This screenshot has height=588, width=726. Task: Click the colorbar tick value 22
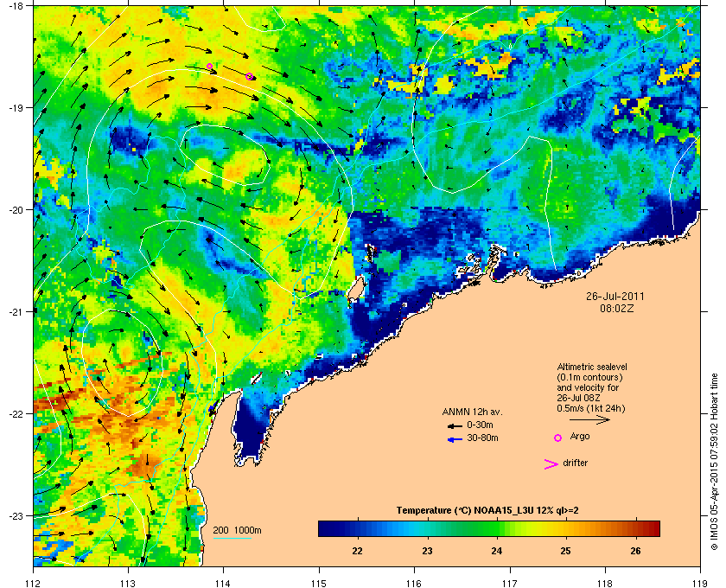(x=358, y=551)
